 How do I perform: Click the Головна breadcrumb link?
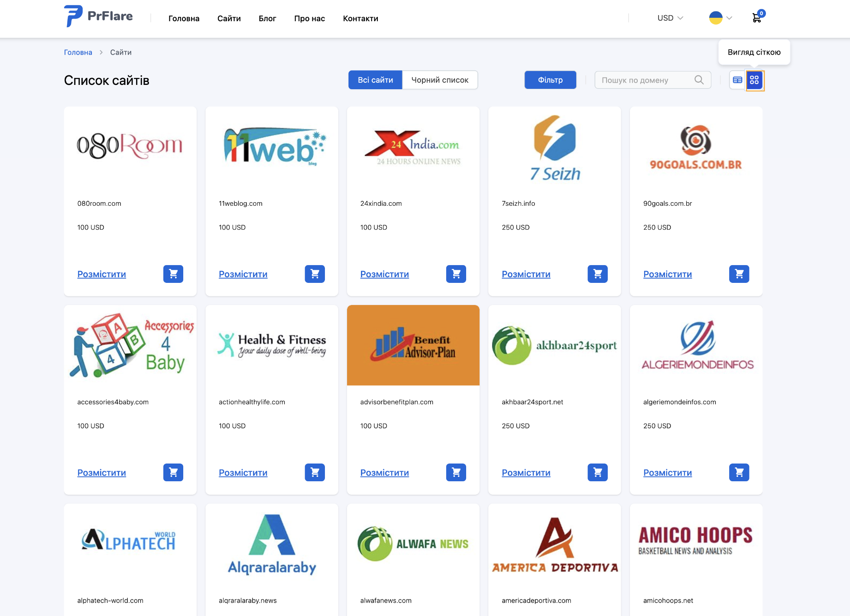78,52
